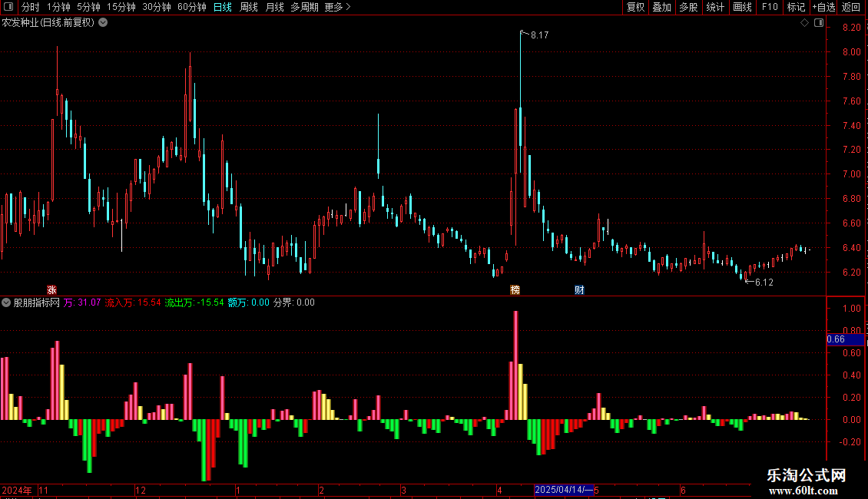This screenshot has width=868, height=499.
Task: Toggle the sidebar panel icon at top left
Action: (x=8, y=7)
